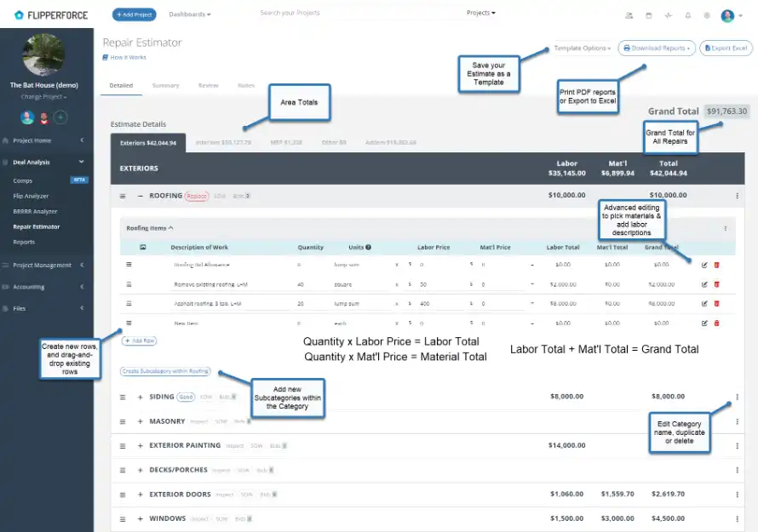Viewport: 758px width, 532px height.
Task: Click the calendar icon in the top bar
Action: (649, 14)
